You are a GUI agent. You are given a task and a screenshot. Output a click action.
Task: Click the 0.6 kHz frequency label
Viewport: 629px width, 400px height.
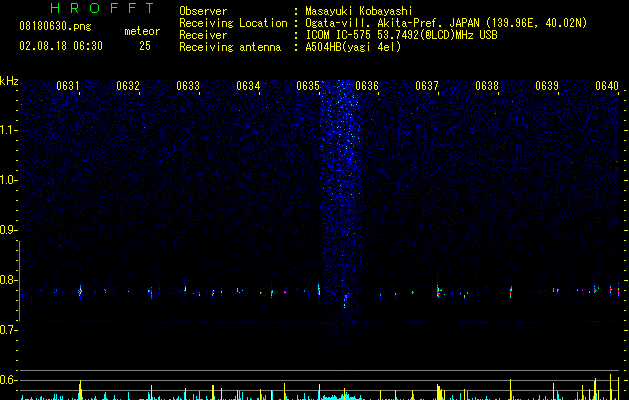8,380
